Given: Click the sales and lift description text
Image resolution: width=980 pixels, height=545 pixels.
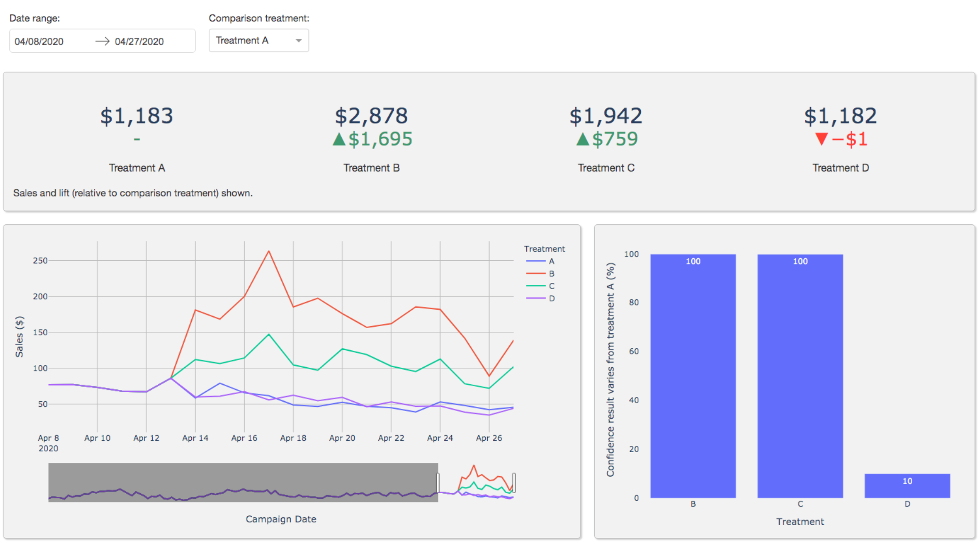Looking at the screenshot, I should pos(133,193).
